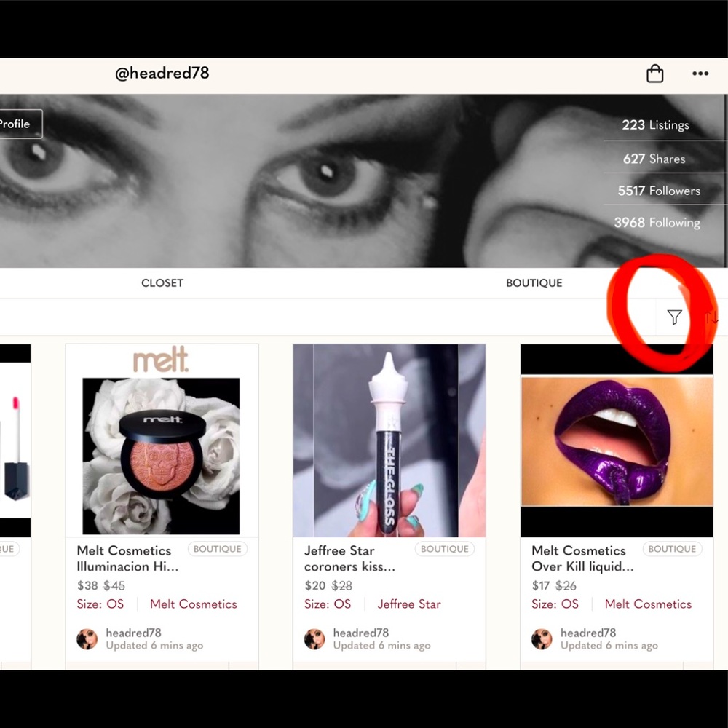Open the purple lips Over Kill image
This screenshot has height=728, width=728.
(x=617, y=440)
